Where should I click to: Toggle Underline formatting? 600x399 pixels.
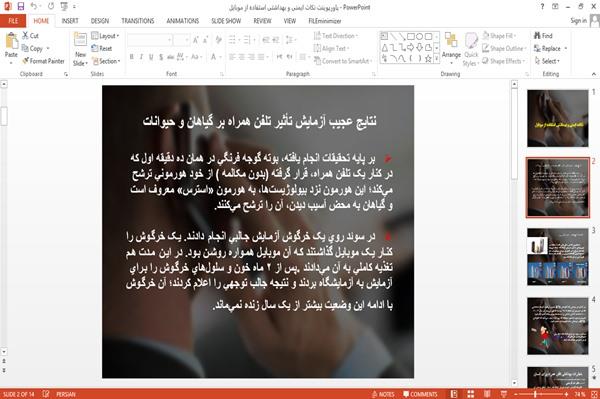[151, 57]
